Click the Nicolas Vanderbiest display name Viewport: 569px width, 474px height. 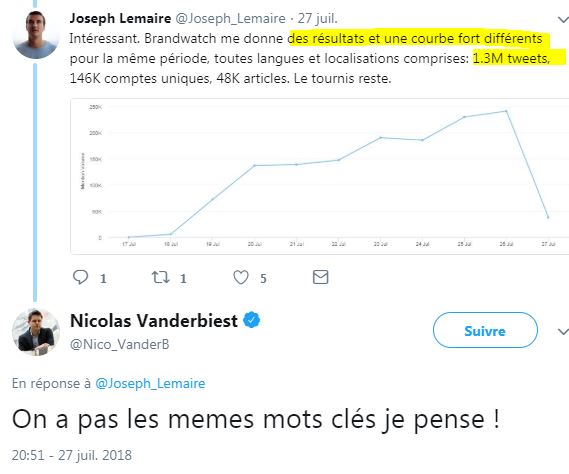click(x=154, y=320)
